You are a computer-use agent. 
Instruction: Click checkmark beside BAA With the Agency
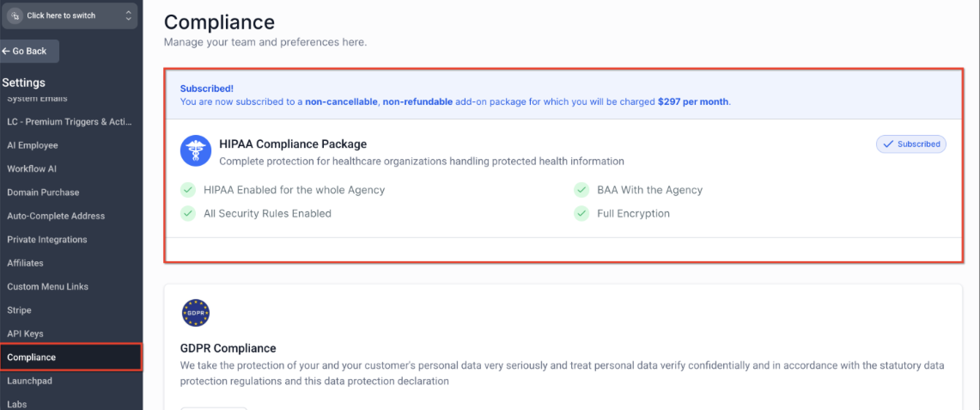click(581, 190)
